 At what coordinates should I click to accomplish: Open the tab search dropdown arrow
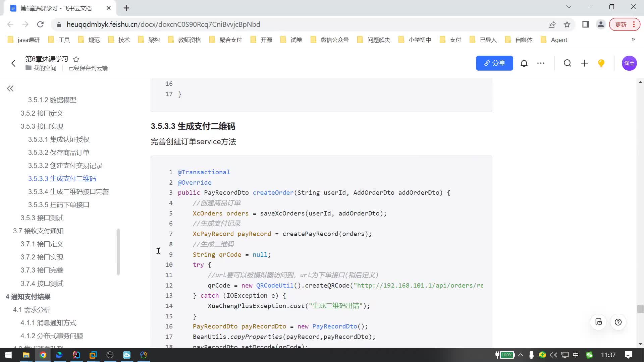point(569,7)
